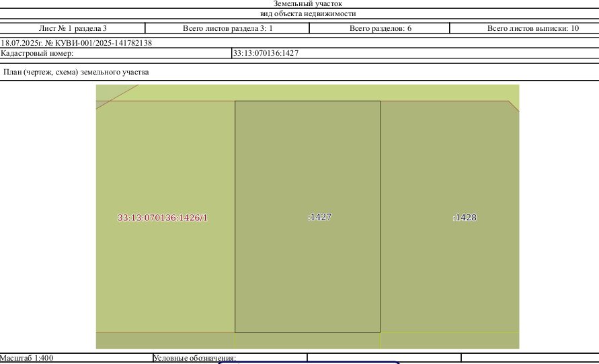Select the 'План (чертеж, схема) земельного участка' title

tap(76, 72)
